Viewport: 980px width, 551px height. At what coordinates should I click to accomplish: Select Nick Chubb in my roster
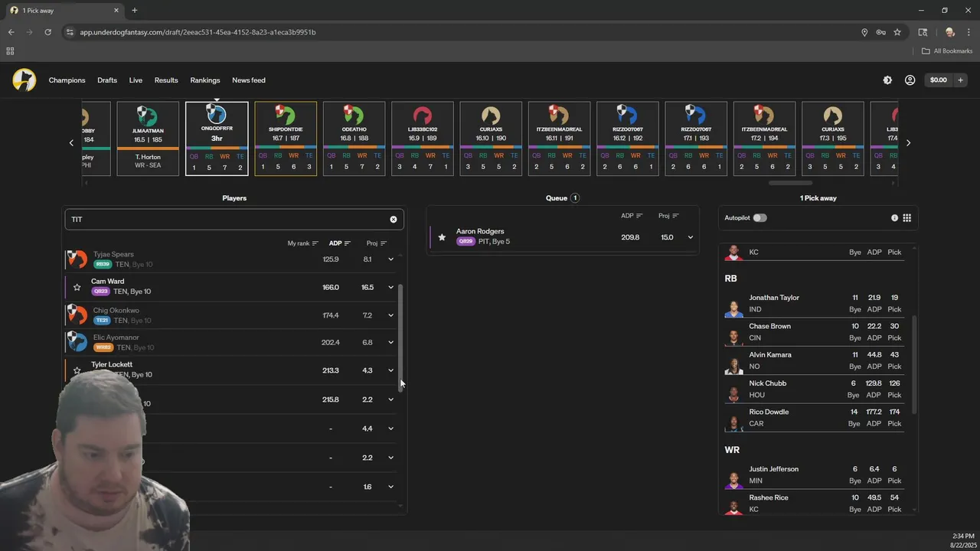tap(815, 389)
